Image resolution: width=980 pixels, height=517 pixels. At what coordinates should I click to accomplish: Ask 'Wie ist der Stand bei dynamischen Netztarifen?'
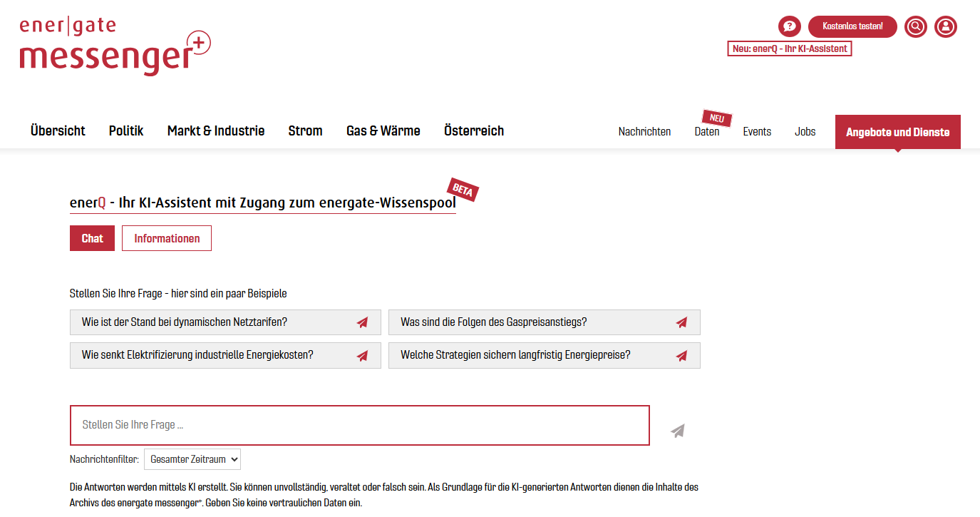(225, 322)
